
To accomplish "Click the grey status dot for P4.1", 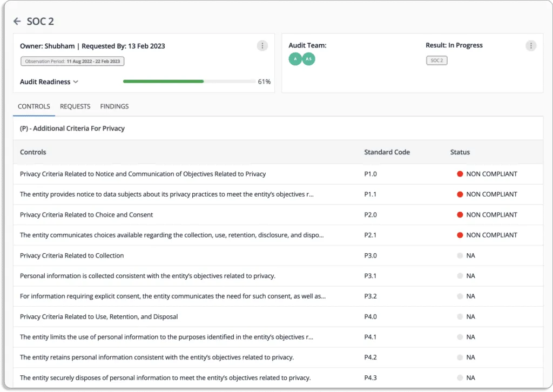I will pyautogui.click(x=460, y=337).
